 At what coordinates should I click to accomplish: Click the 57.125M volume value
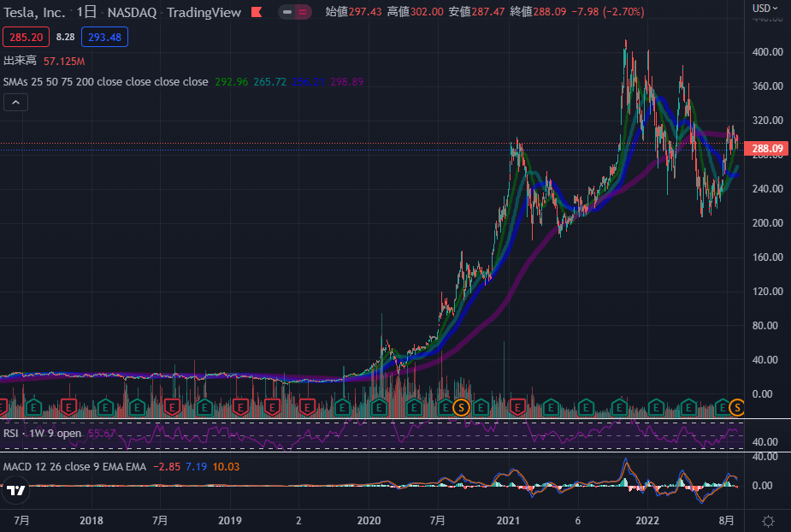64,62
